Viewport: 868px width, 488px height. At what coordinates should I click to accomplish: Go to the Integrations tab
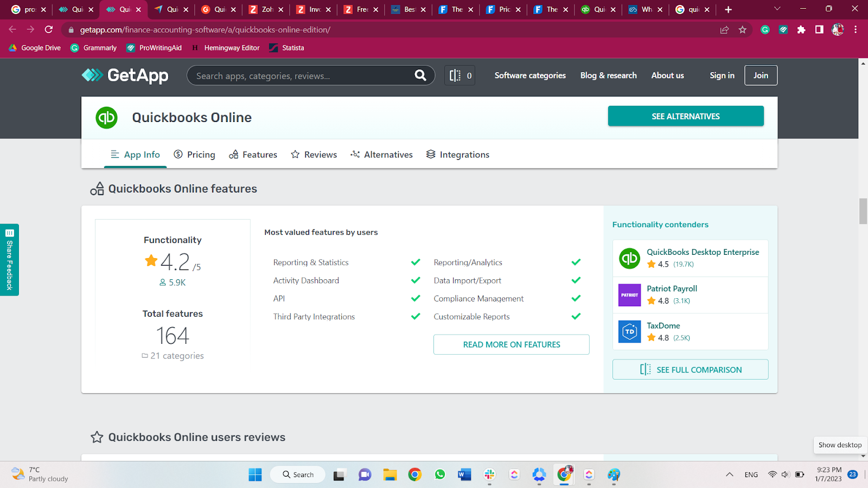click(x=458, y=155)
